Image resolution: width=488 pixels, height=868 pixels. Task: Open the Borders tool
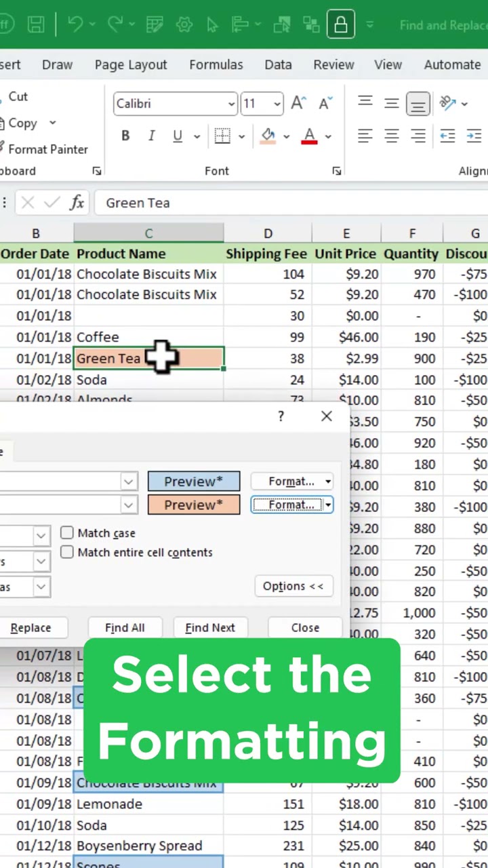point(222,136)
